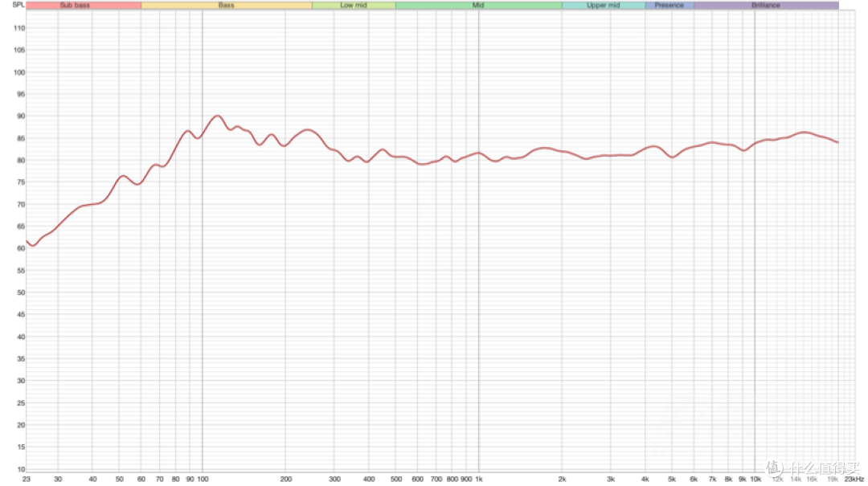Select the 95 value on SPL axis

tap(21, 94)
